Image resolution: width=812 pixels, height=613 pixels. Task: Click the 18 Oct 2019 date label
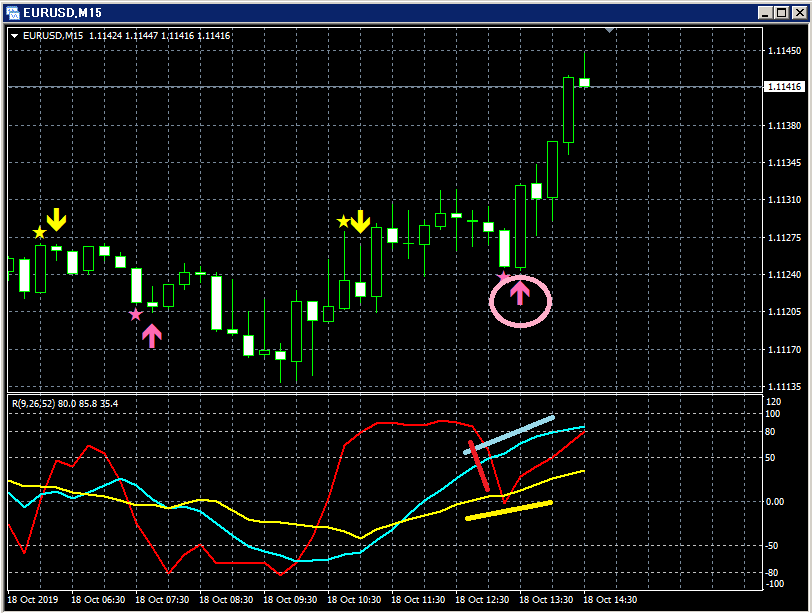tap(33, 600)
